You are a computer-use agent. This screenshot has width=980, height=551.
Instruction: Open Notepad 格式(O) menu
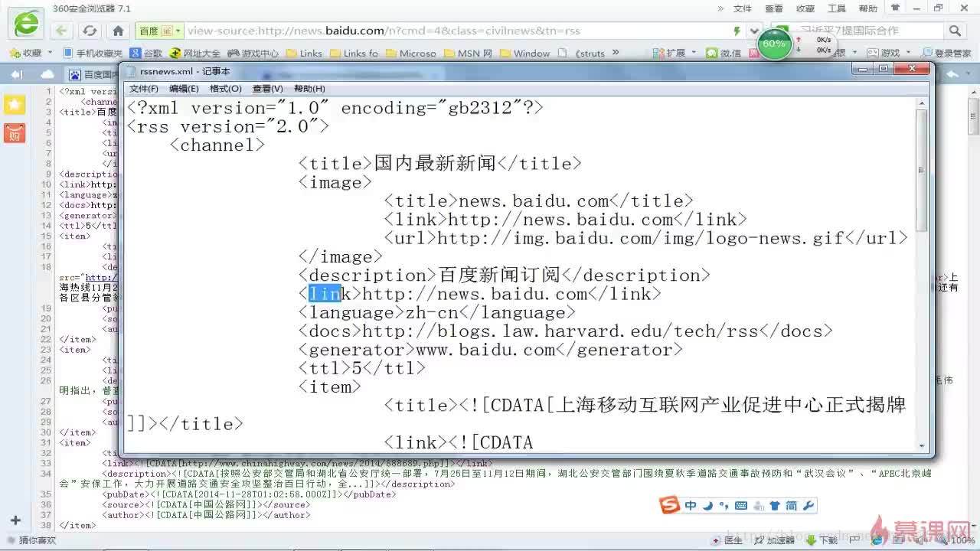[x=226, y=89]
